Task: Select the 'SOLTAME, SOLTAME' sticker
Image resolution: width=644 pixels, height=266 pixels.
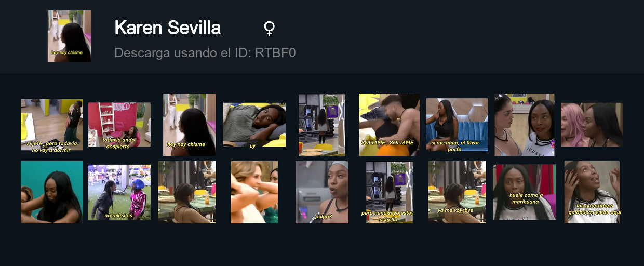Action: pos(390,125)
